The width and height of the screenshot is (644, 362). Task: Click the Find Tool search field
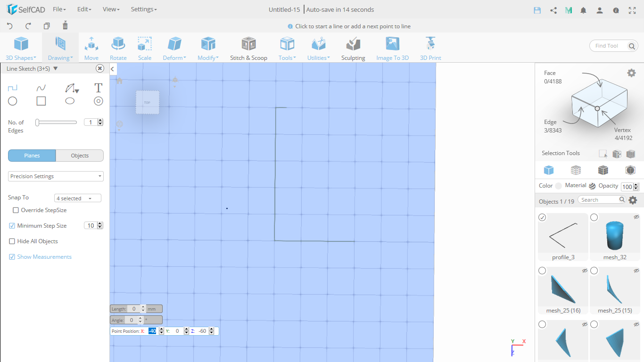coord(614,46)
